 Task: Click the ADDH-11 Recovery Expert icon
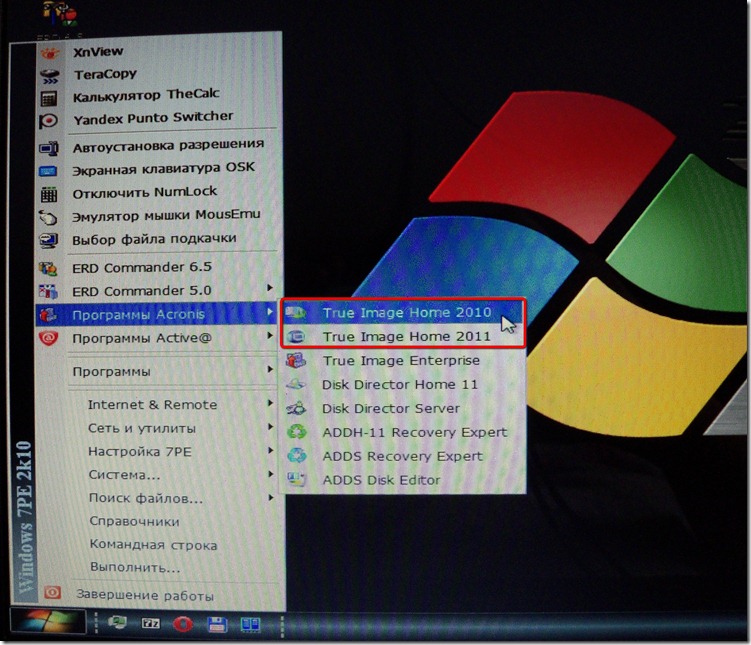click(x=296, y=432)
